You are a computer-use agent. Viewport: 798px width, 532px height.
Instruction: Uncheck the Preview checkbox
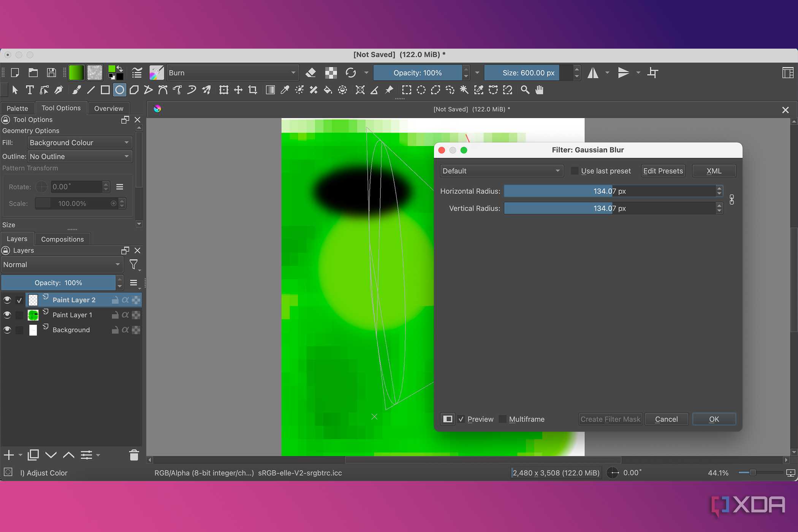coord(461,419)
